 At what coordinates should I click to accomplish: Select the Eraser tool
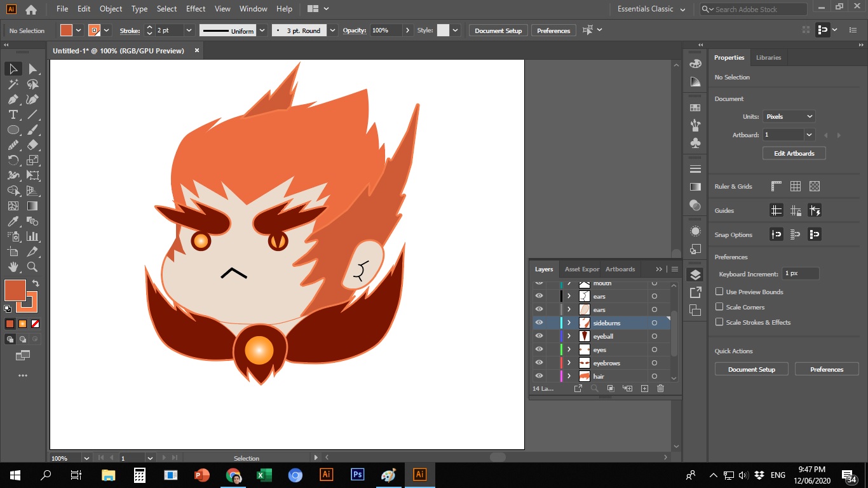click(33, 145)
